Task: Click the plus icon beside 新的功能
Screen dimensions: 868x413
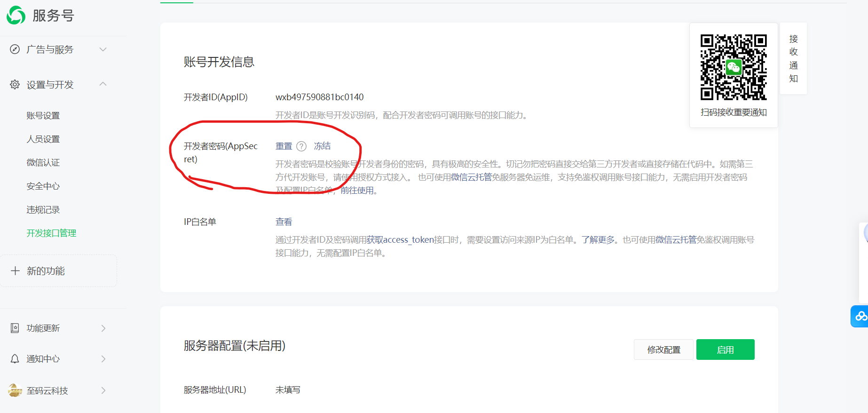Action: [15, 271]
